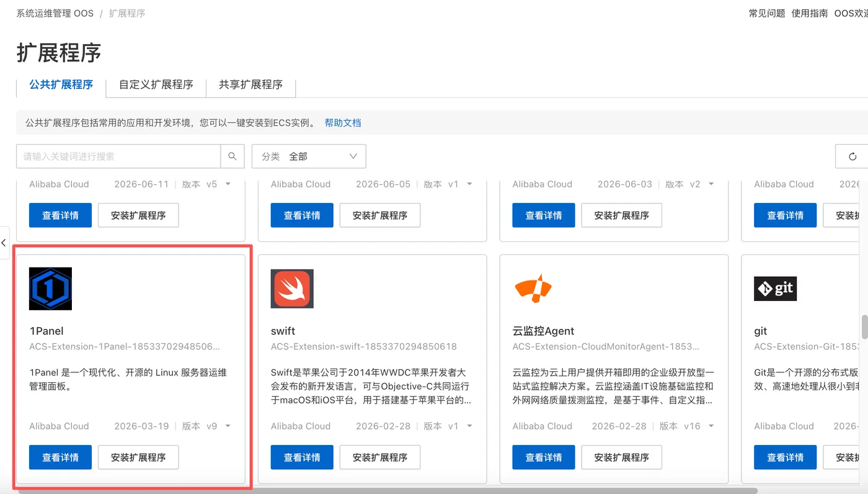
Task: Click the 2026-02-28 date on swift card
Action: click(383, 426)
